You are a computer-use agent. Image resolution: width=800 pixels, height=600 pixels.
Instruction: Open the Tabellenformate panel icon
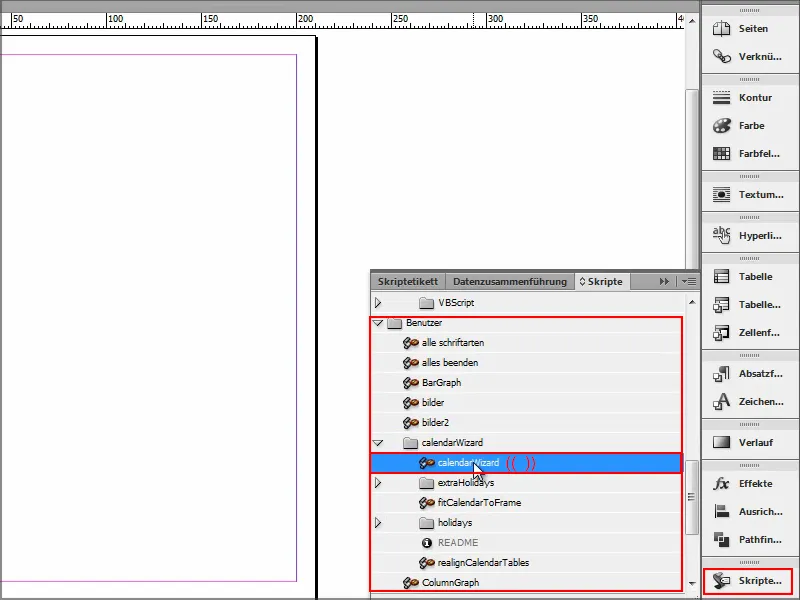[721, 305]
